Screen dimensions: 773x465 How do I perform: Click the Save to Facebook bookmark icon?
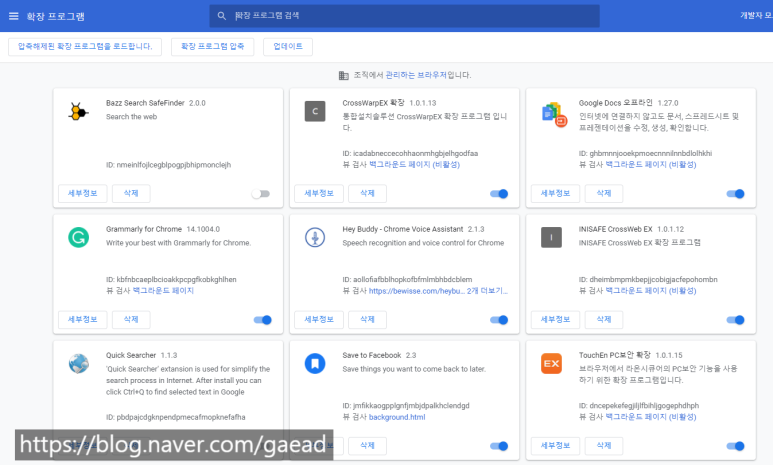coord(315,364)
